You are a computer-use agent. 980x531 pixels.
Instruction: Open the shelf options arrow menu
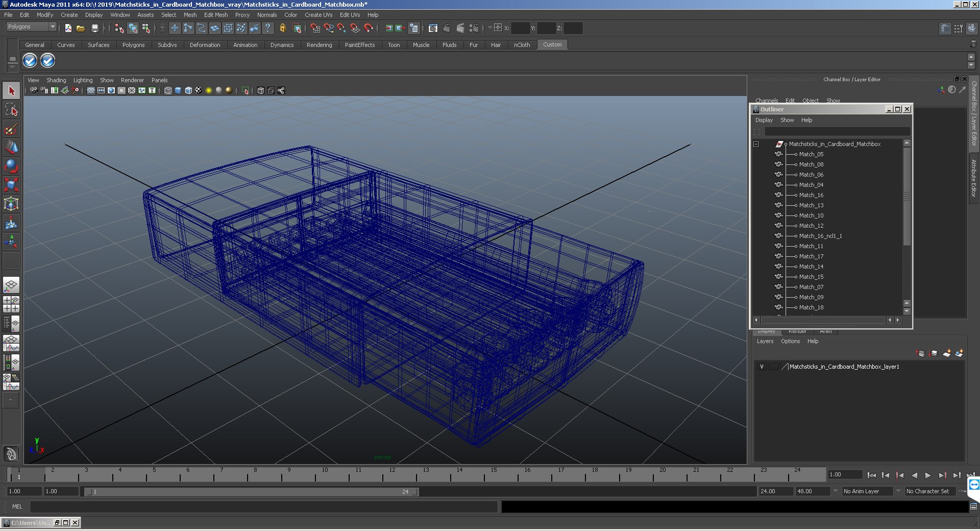[12, 67]
